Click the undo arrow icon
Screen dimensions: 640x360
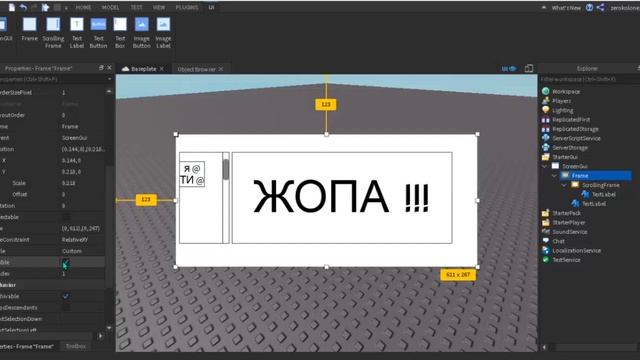23,7
